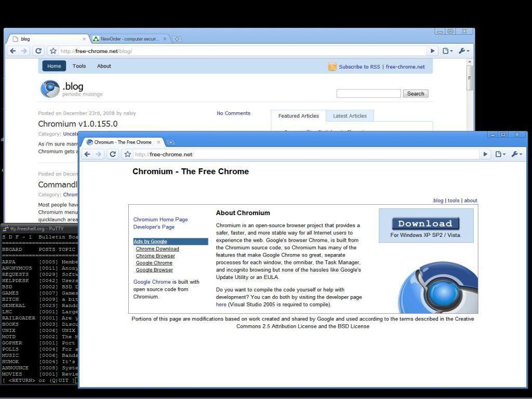The image size is (532, 399).
Task: Open .blog link on front page
Action: [x=437, y=201]
